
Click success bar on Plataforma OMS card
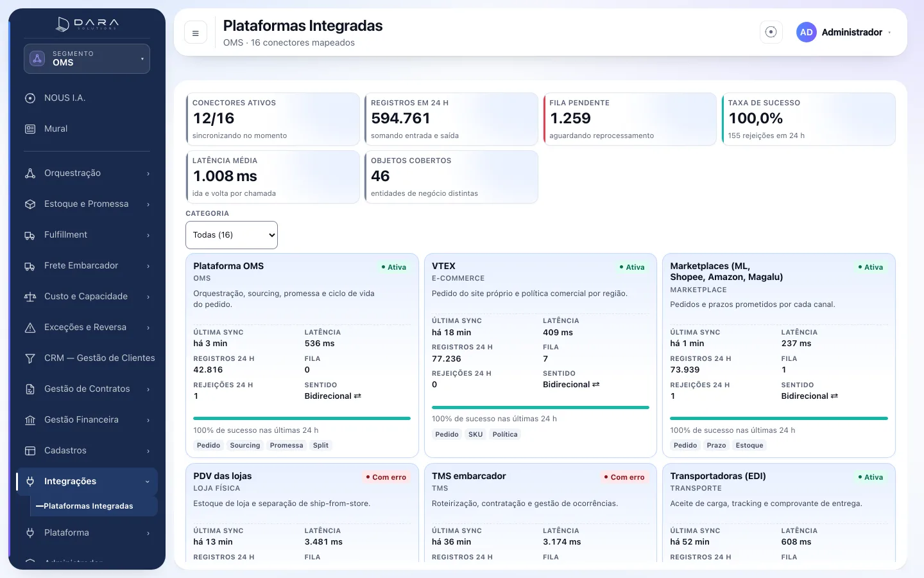pos(302,418)
